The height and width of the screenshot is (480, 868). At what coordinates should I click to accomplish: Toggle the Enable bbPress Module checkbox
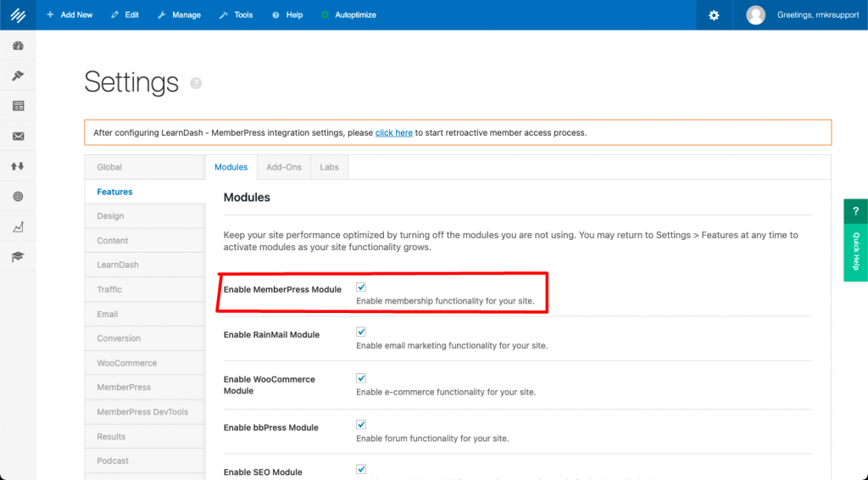[x=361, y=425]
